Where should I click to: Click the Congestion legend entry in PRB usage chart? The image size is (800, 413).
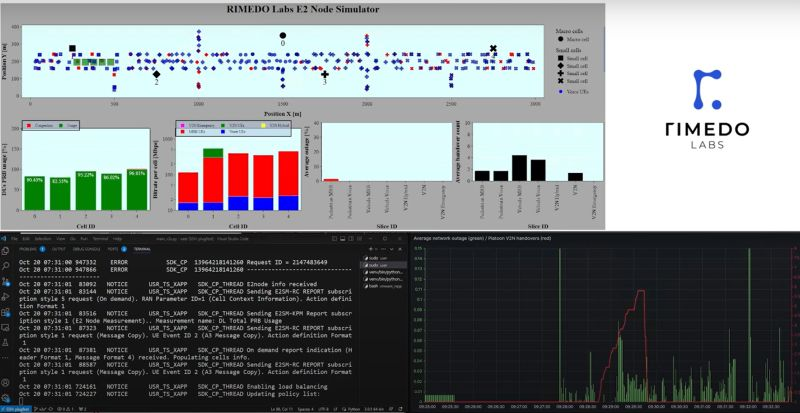(x=40, y=126)
